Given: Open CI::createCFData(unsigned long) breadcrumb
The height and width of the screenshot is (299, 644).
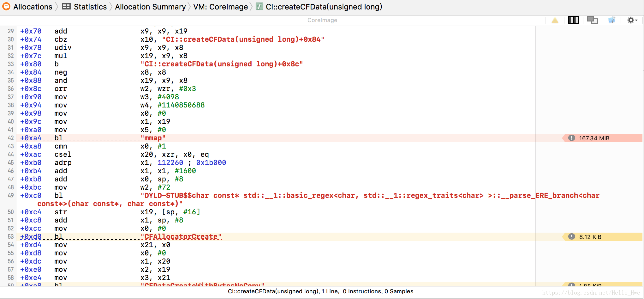Looking at the screenshot, I should [x=324, y=7].
